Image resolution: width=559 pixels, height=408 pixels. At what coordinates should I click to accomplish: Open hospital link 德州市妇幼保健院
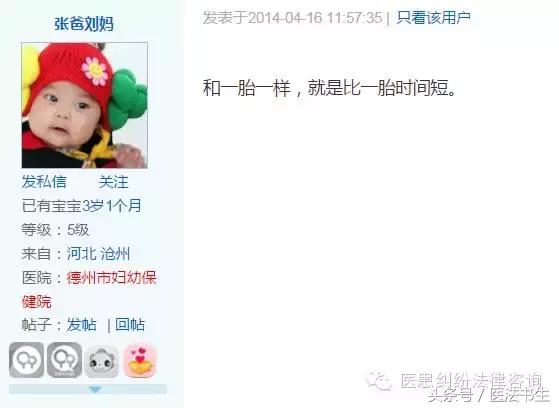point(89,290)
